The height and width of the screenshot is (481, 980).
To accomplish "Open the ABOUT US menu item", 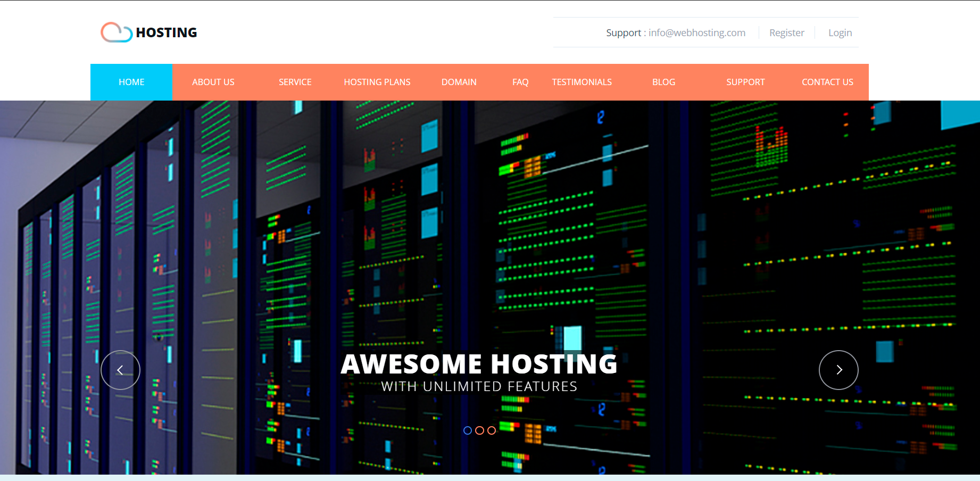I will pyautogui.click(x=213, y=82).
